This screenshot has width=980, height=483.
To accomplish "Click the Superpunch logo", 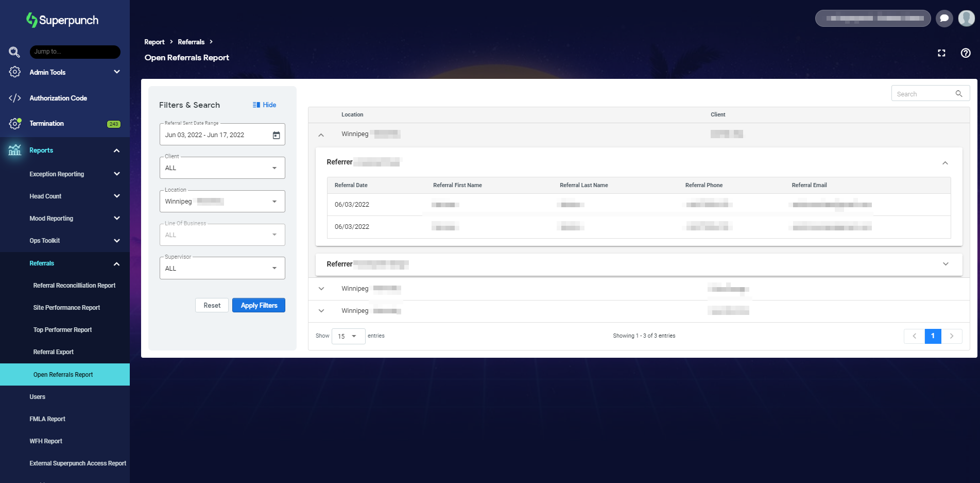I will point(62,20).
